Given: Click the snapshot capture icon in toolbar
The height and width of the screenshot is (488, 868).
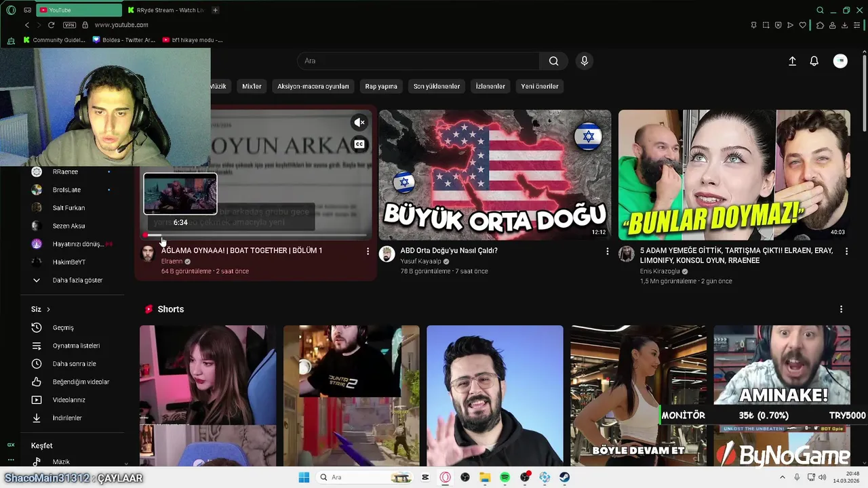Looking at the screenshot, I should pos(766,25).
